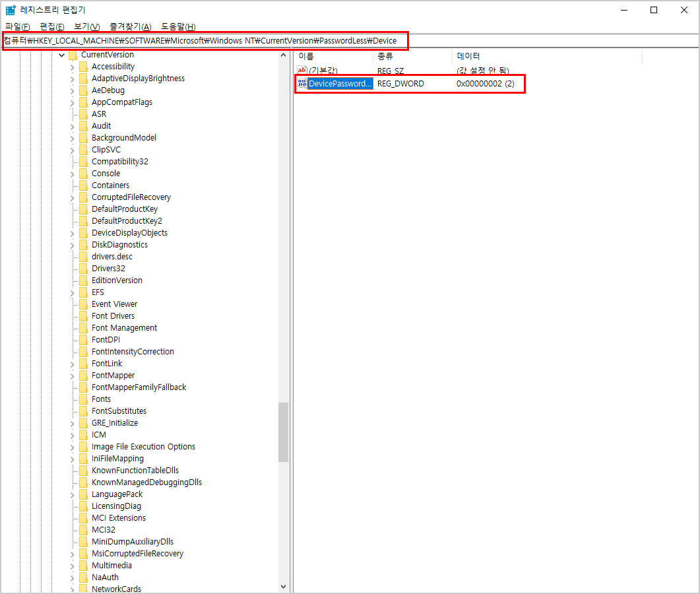Select the LicensingDiag key
The width and height of the screenshot is (700, 594).
point(116,506)
